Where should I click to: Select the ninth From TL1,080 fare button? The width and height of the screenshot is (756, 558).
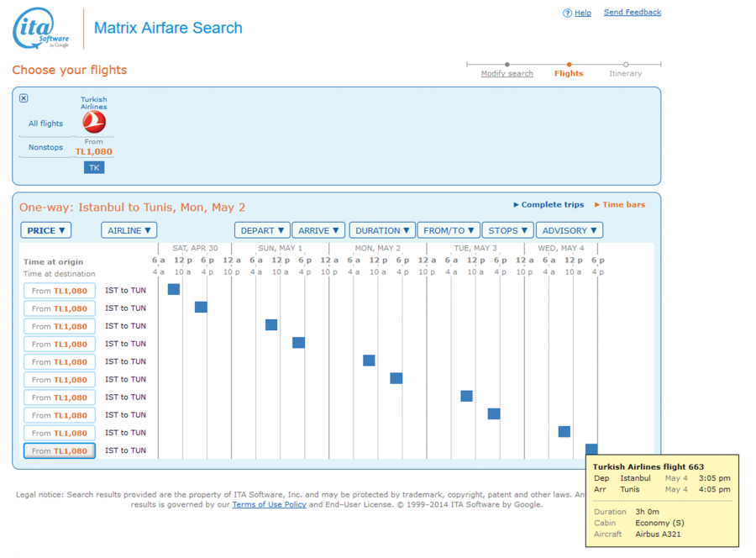coord(60,434)
